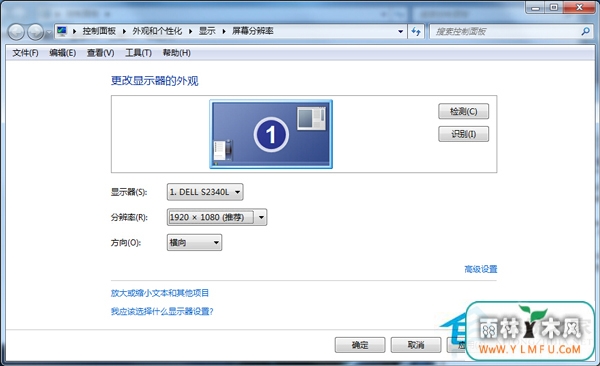Go to 外观和个性化 in breadcrumb
This screenshot has height=366, width=600.
[157, 31]
